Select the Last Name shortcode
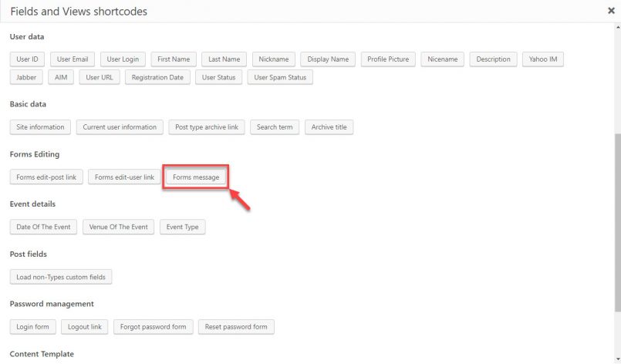Image resolution: width=621 pixels, height=364 pixels. coord(224,59)
